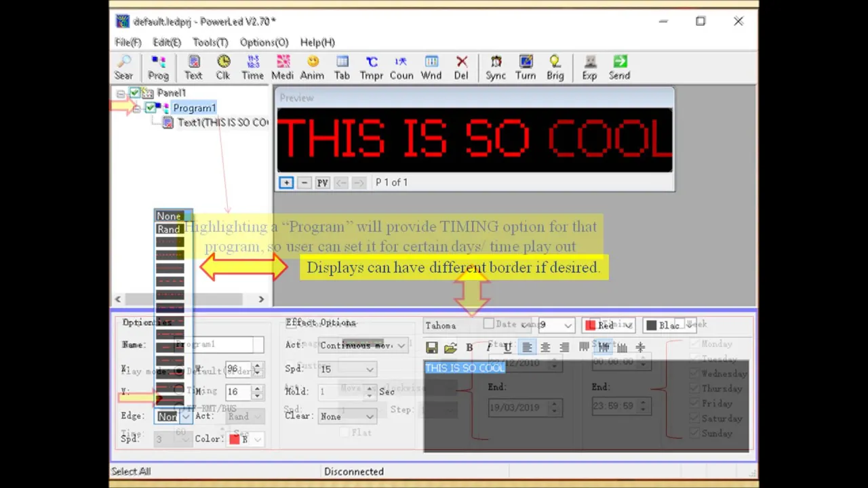Insert an Anim animation element
The image size is (868, 488).
pyautogui.click(x=313, y=68)
